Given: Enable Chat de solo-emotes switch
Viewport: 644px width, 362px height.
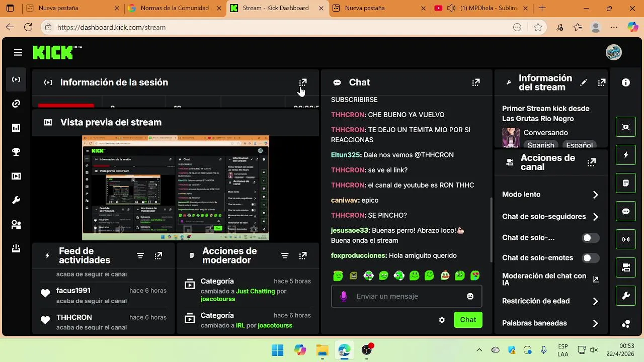Looking at the screenshot, I should [591, 258].
